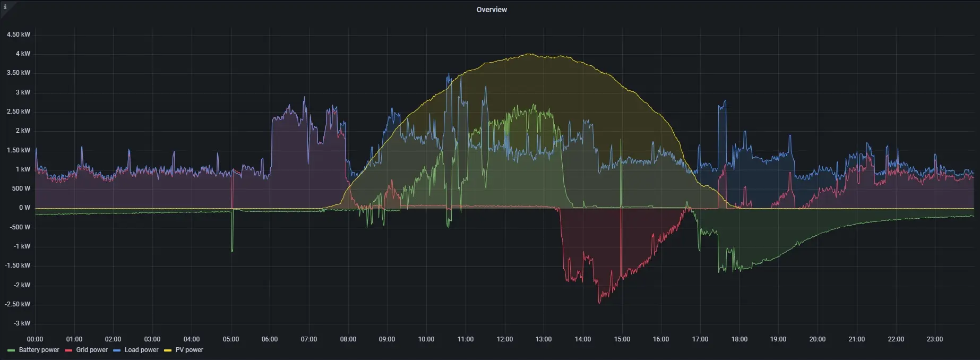
Task: Click the 2.50 kW y-axis label
Action: coord(19,112)
